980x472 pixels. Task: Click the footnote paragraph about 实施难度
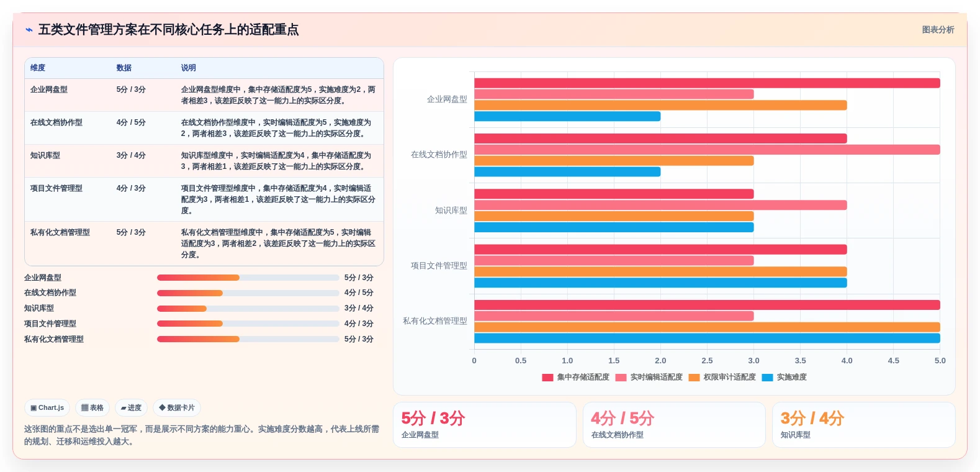[202, 435]
